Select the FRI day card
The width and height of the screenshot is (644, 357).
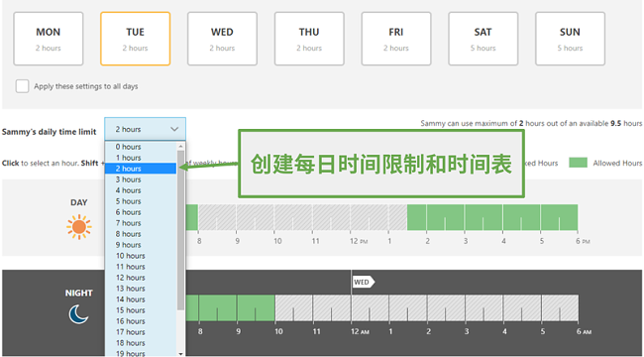396,39
